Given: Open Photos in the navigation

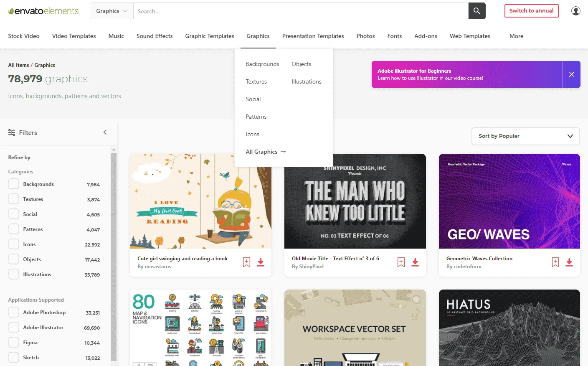Looking at the screenshot, I should coord(365,36).
